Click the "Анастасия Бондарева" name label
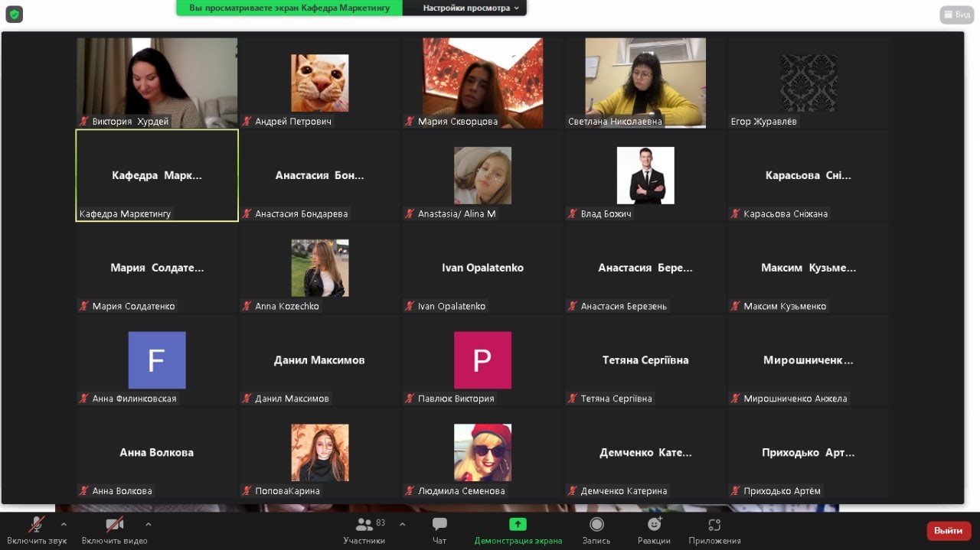 point(302,214)
